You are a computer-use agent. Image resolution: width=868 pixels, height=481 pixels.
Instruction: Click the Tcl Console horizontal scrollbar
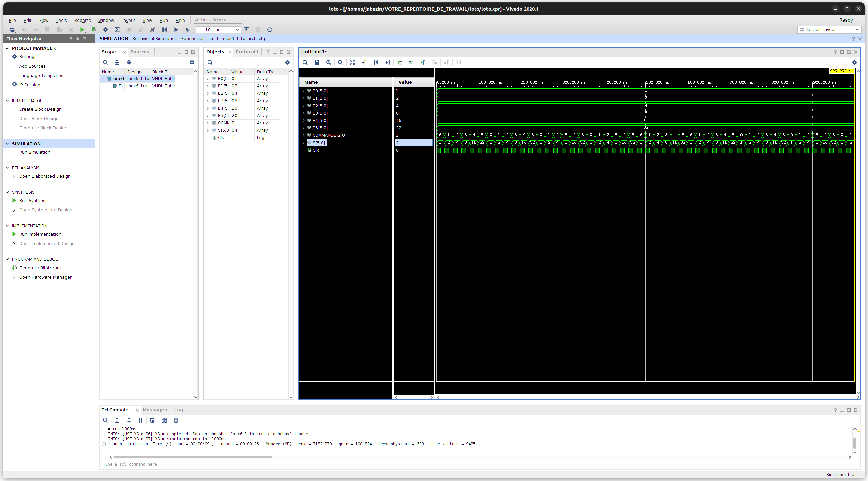pyautogui.click(x=193, y=457)
